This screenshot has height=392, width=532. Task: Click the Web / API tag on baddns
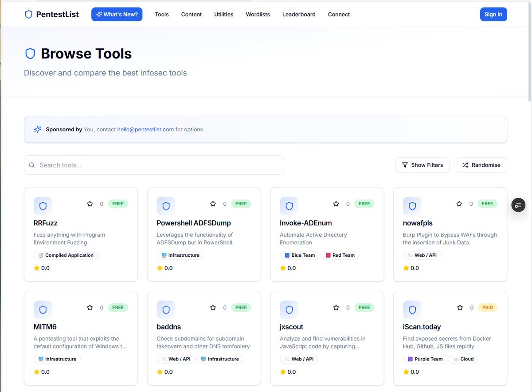tap(176, 359)
